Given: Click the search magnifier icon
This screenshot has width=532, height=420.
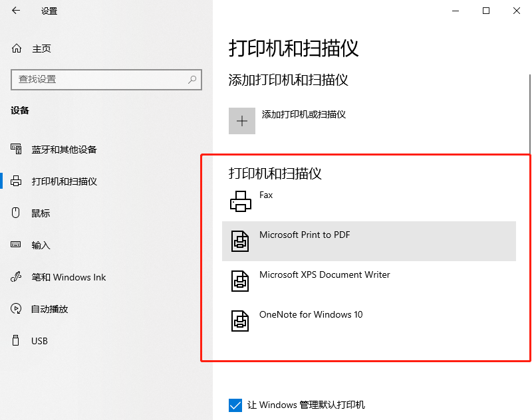Looking at the screenshot, I should (192, 79).
